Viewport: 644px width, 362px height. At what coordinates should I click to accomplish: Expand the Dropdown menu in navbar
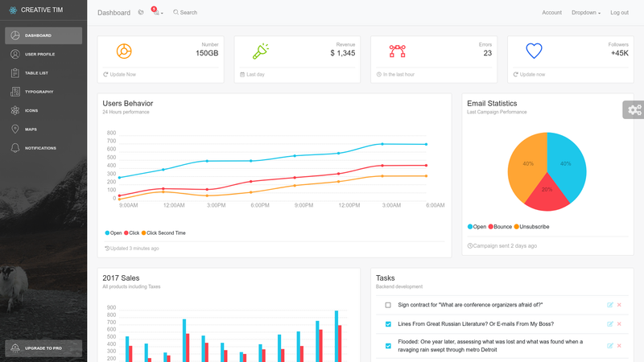point(586,13)
